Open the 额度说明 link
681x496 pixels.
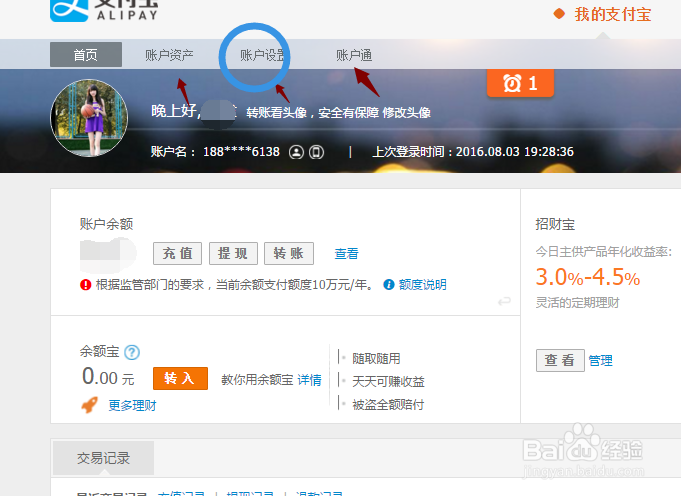click(423, 284)
